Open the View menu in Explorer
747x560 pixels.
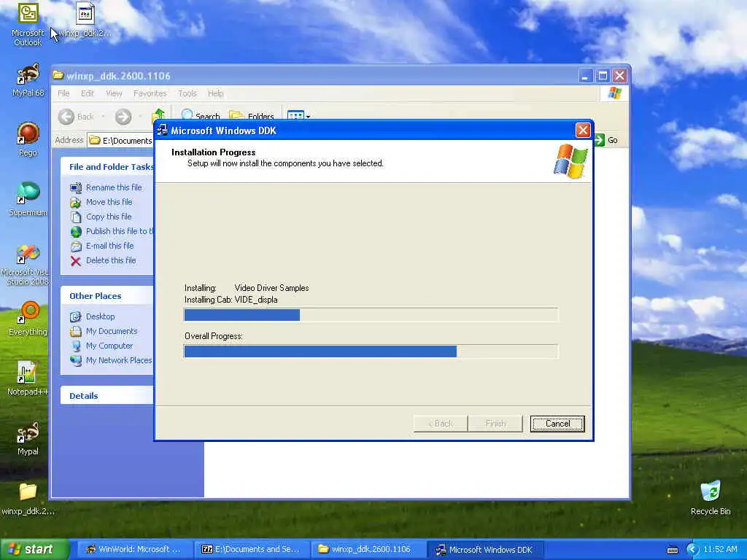[114, 93]
